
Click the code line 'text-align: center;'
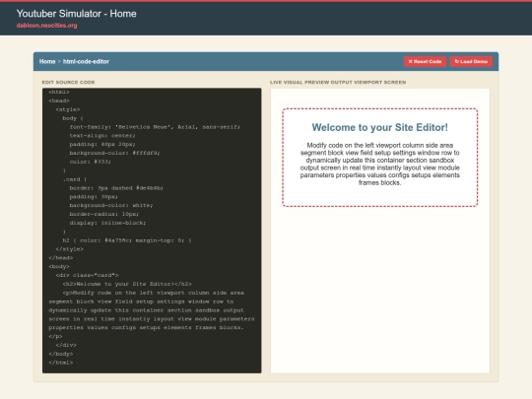(102, 135)
